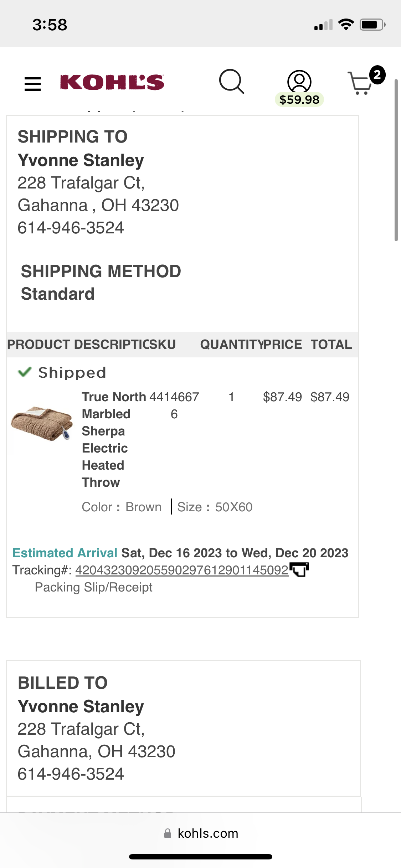
Task: Click the page scrollbar on right edge
Action: click(x=396, y=160)
